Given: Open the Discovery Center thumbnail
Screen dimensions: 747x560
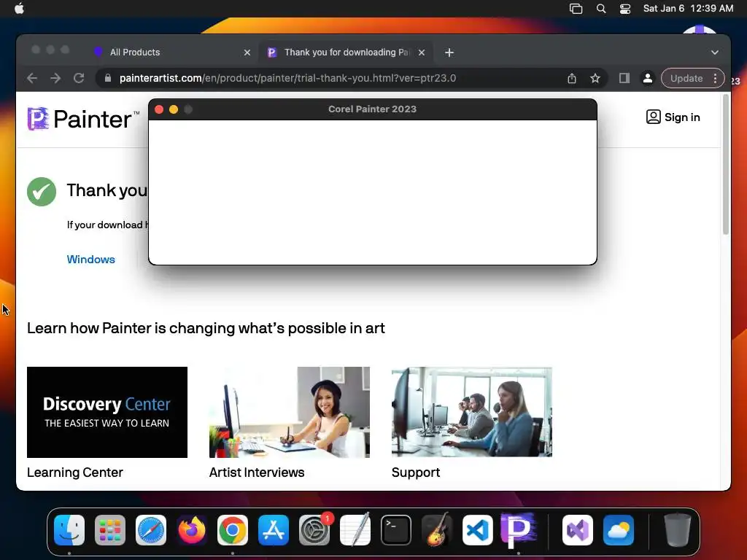Looking at the screenshot, I should [x=107, y=412].
